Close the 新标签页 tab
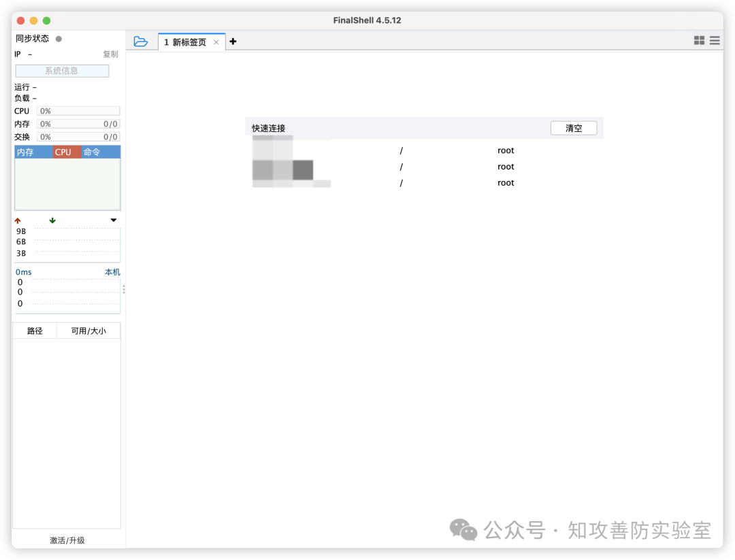This screenshot has width=735, height=560. click(x=216, y=42)
